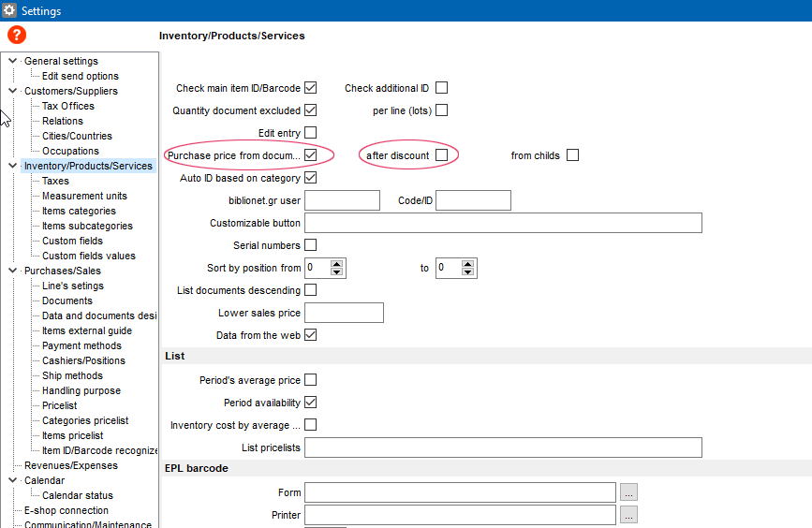Check Inventory cost by average option
The width and height of the screenshot is (812, 528).
(x=311, y=426)
